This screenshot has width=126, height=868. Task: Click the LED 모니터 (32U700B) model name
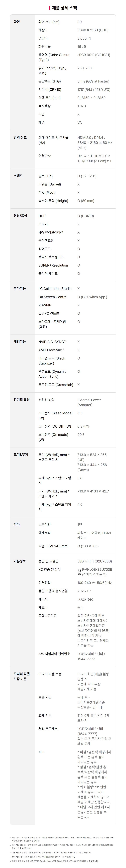click(94, 561)
